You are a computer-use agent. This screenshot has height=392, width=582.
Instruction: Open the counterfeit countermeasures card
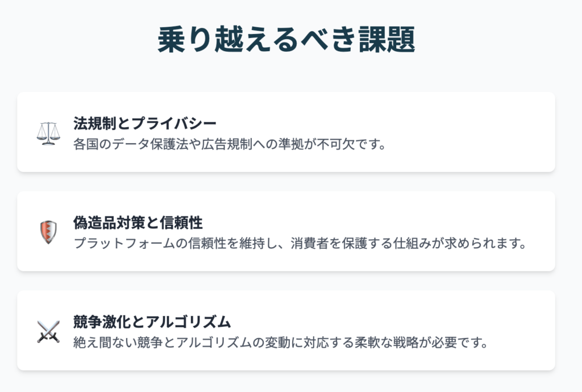coord(286,231)
